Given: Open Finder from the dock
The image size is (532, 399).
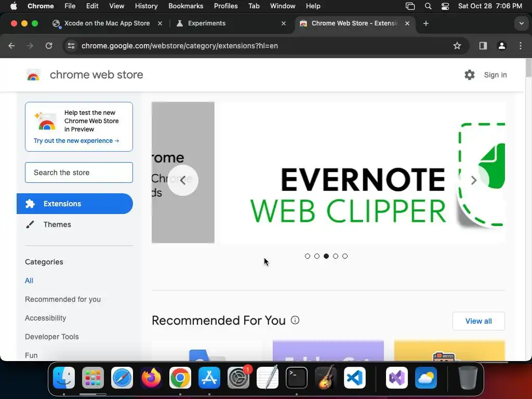Looking at the screenshot, I should click(64, 378).
